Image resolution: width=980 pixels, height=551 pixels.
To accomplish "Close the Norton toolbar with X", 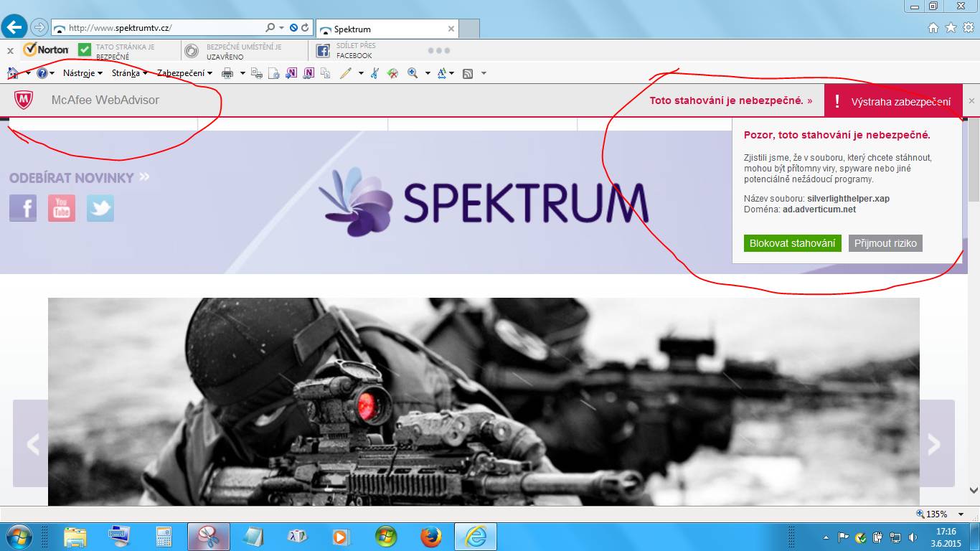I will tap(10, 50).
